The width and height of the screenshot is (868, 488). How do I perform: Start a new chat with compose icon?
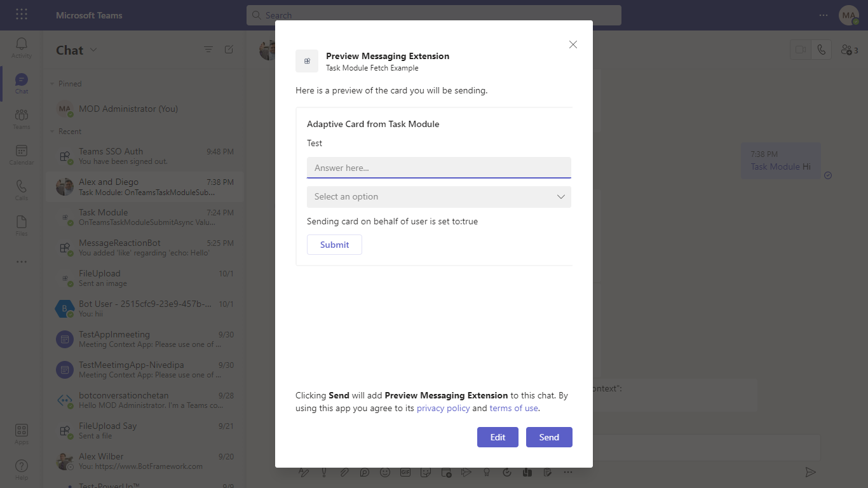(229, 50)
